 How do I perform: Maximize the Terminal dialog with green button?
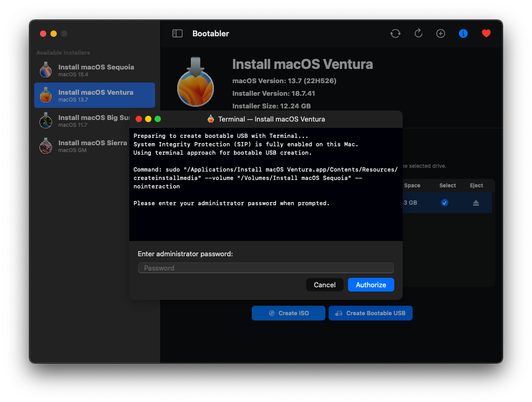click(158, 119)
